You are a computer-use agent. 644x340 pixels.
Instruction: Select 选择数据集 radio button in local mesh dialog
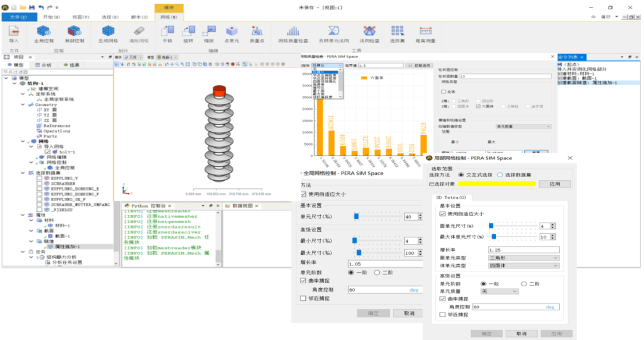point(500,174)
